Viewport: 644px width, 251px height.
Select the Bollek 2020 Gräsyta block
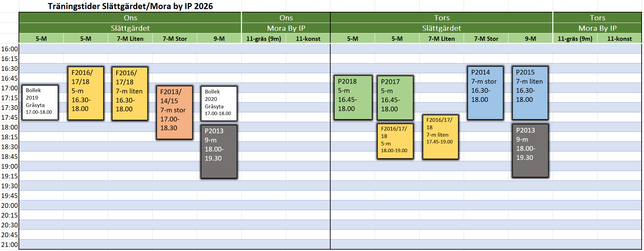(219, 104)
